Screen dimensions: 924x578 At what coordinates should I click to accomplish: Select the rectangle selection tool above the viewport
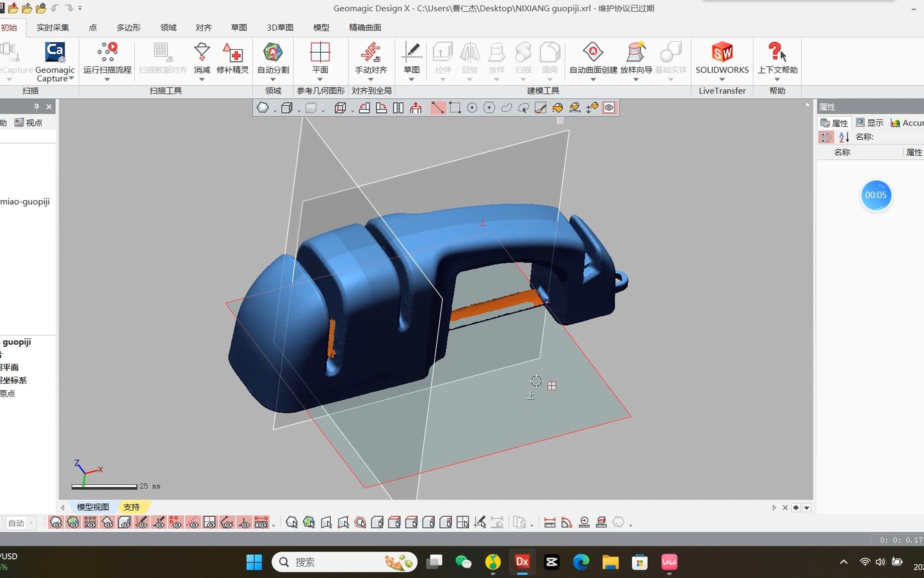[455, 108]
